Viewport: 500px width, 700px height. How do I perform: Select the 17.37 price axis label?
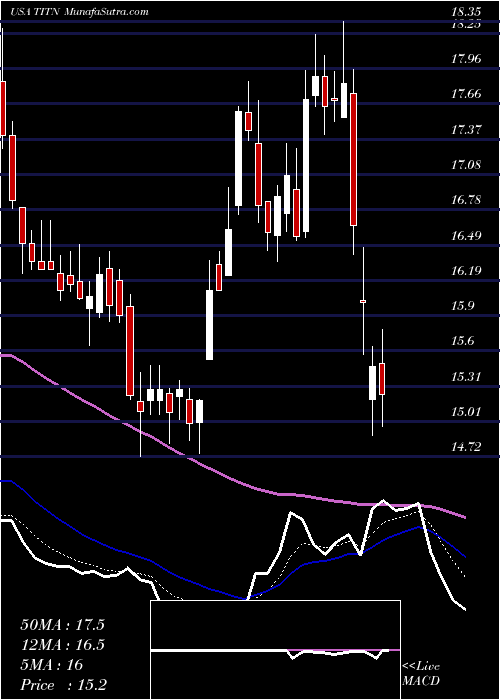[466, 130]
